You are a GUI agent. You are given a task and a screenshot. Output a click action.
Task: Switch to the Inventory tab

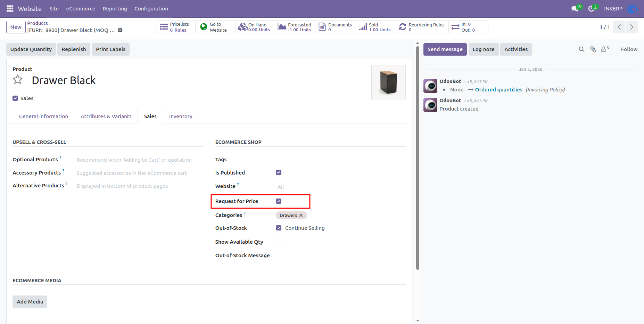(181, 116)
